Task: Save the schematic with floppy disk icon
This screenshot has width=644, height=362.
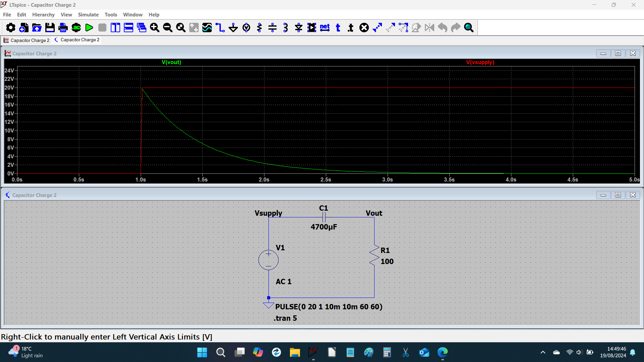Action: [x=50, y=28]
